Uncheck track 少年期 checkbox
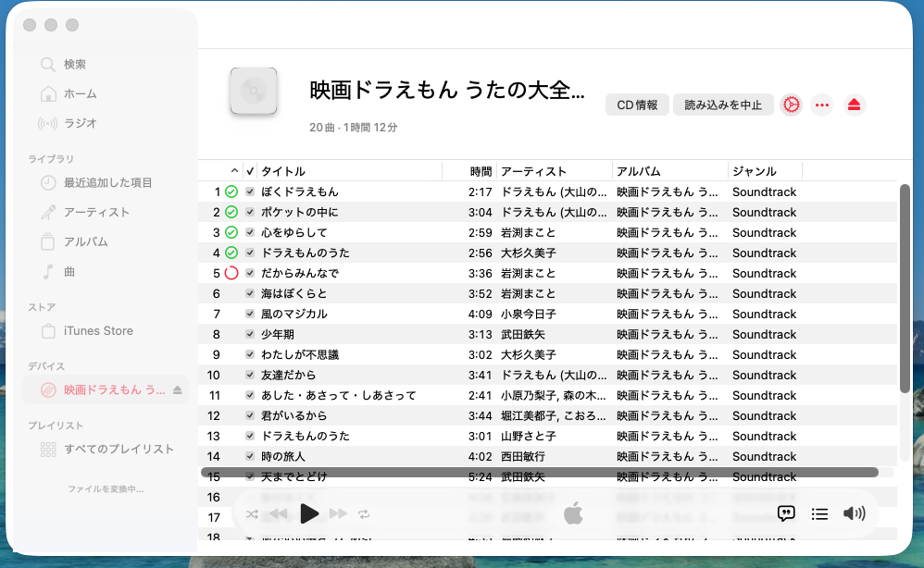 [250, 334]
